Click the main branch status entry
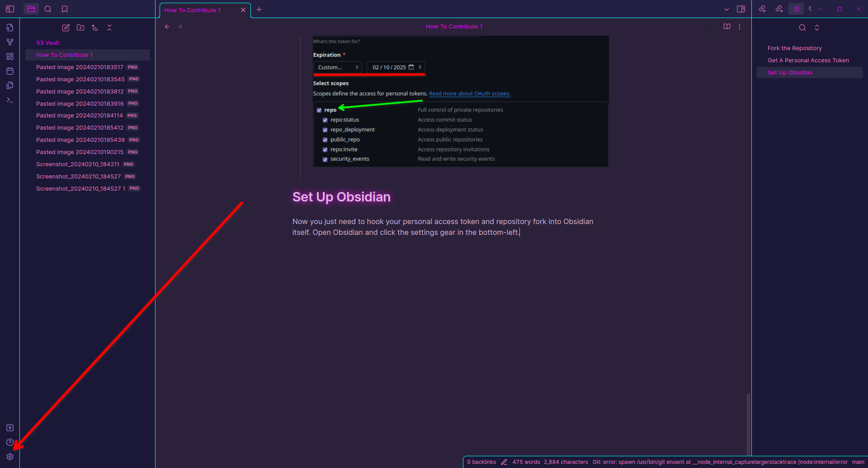This screenshot has width=868, height=468. 858,462
